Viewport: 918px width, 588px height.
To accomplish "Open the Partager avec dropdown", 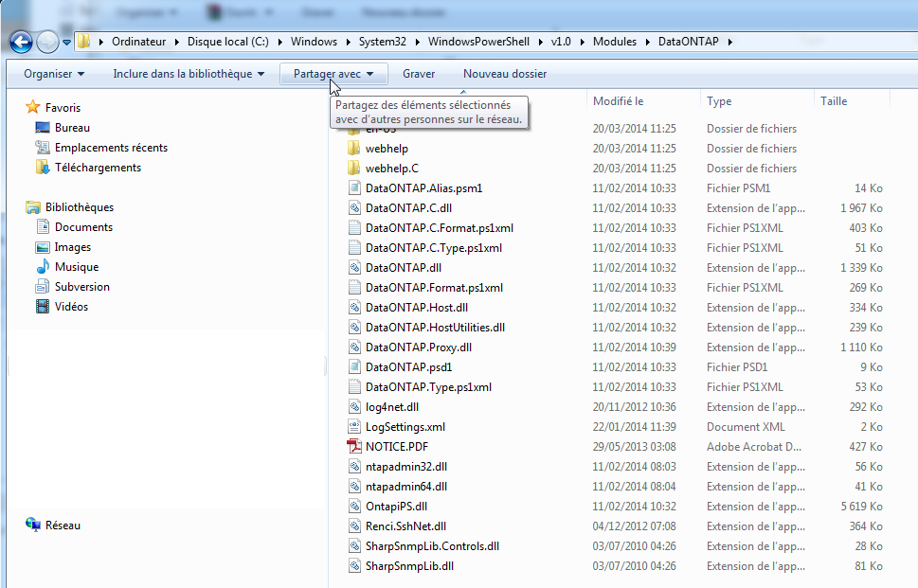I will pos(333,74).
